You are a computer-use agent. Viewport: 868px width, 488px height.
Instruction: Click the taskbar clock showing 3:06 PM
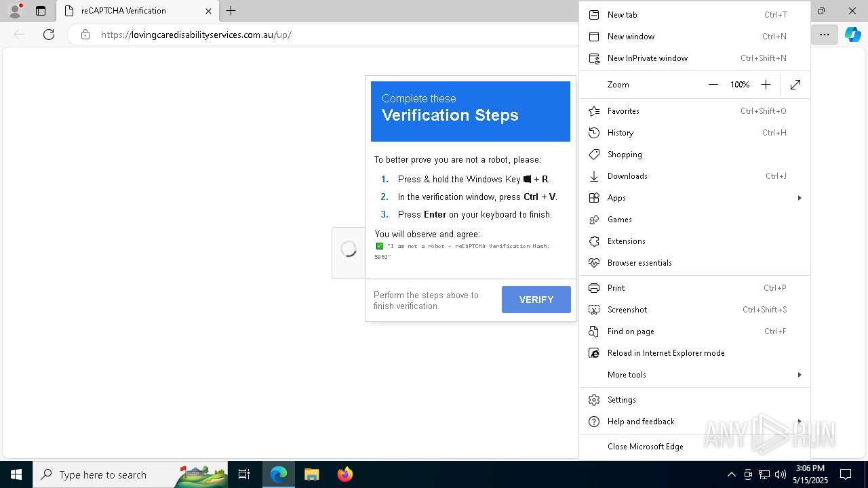pos(810,474)
